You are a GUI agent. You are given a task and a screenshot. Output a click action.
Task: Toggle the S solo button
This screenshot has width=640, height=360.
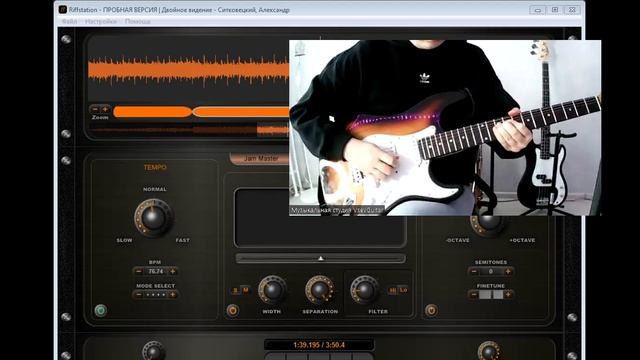pos(235,290)
